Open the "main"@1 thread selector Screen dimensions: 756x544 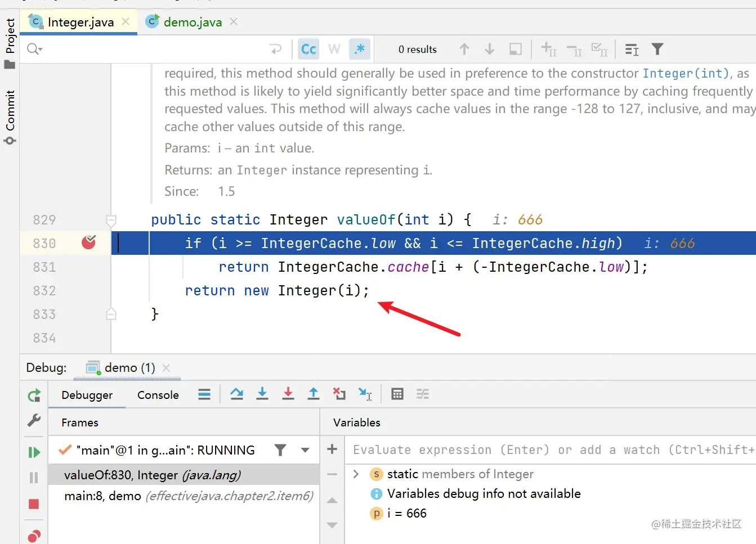tap(165, 450)
